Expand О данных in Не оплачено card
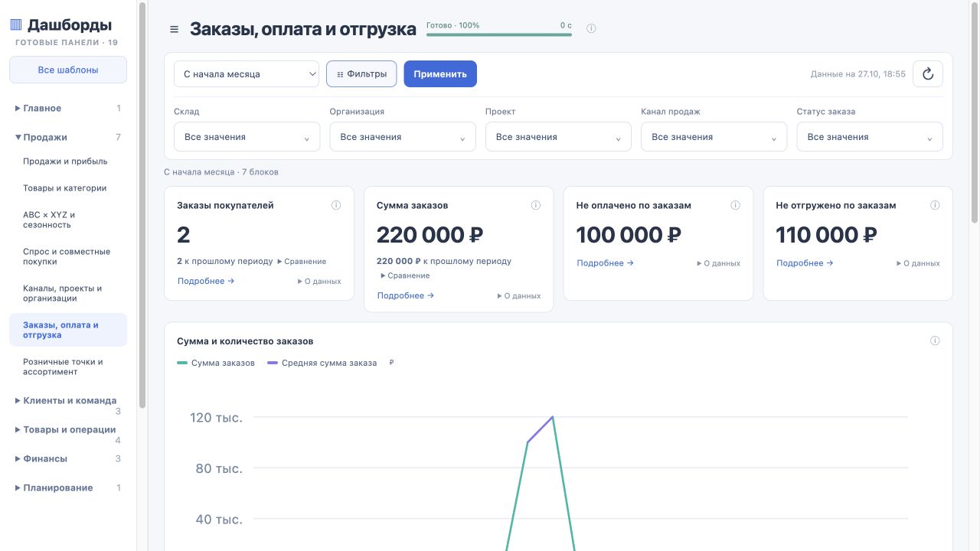 (x=718, y=263)
